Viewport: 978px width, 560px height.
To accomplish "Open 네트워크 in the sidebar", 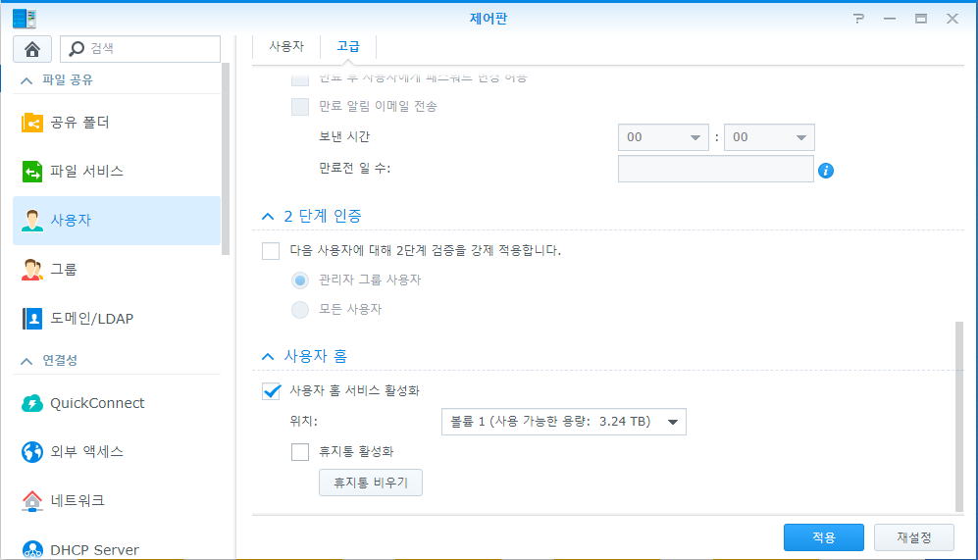I will pyautogui.click(x=117, y=501).
